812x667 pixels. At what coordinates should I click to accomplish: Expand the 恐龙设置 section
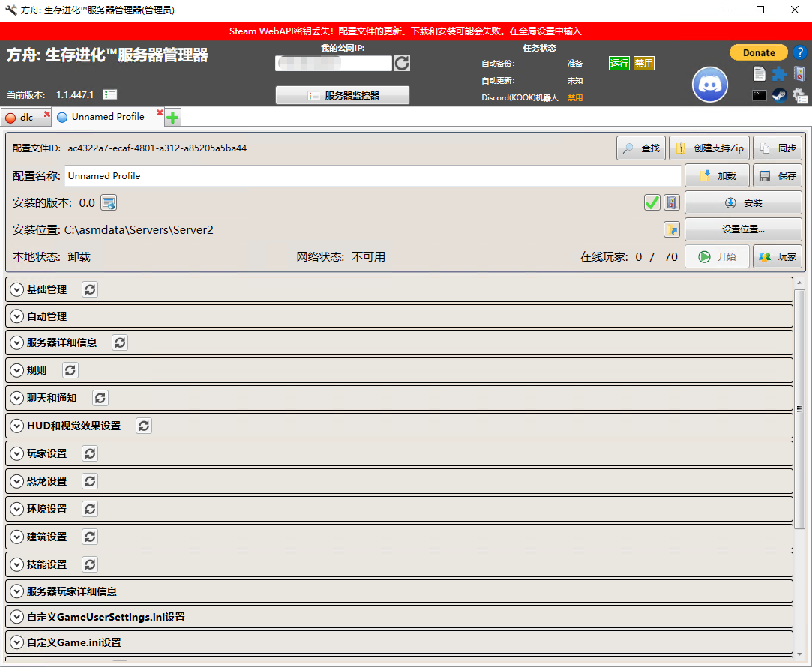17,481
